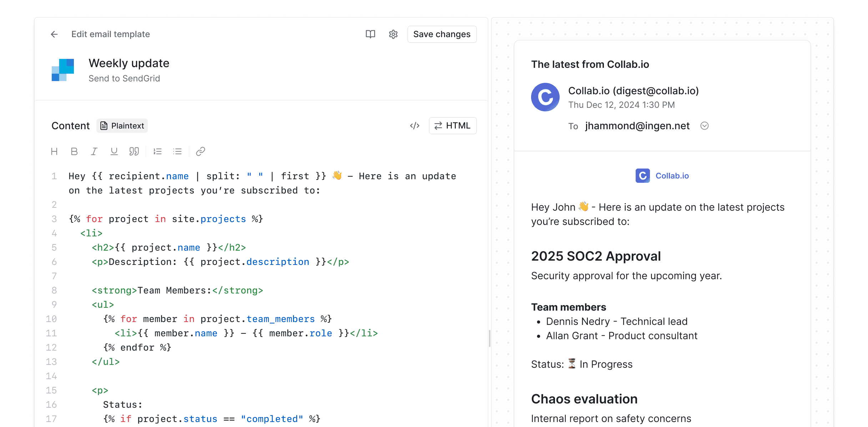The image size is (868, 427).
Task: Apply heading formatting with the H icon
Action: tap(54, 151)
